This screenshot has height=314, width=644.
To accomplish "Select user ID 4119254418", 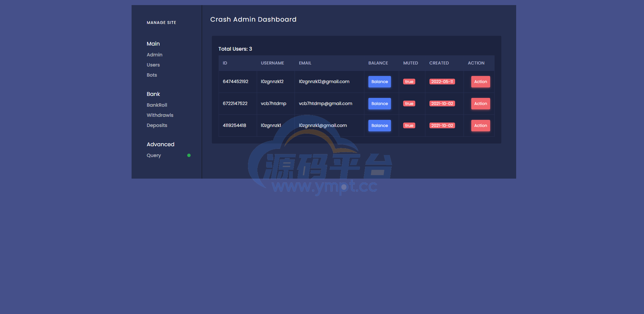I will click(234, 126).
